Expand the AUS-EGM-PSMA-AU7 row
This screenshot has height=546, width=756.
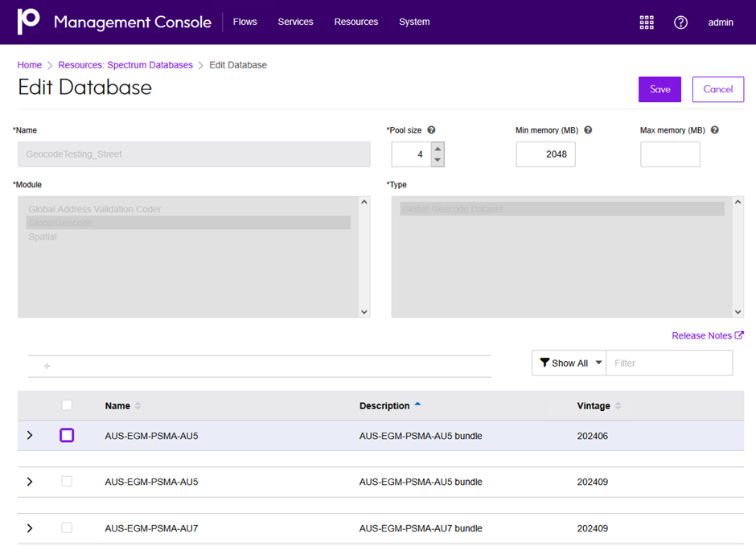click(30, 528)
